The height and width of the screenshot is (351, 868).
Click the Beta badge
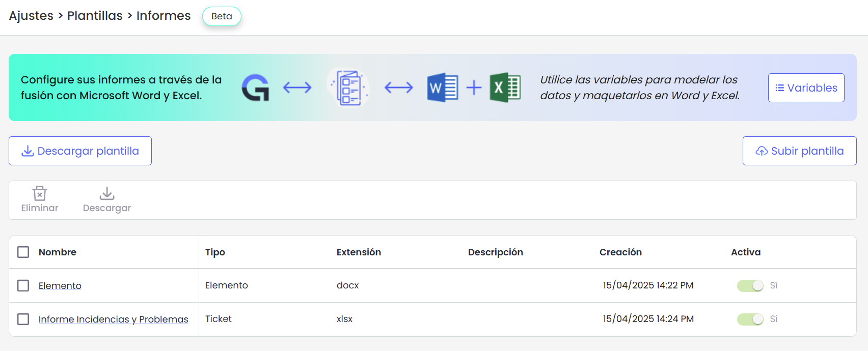222,16
